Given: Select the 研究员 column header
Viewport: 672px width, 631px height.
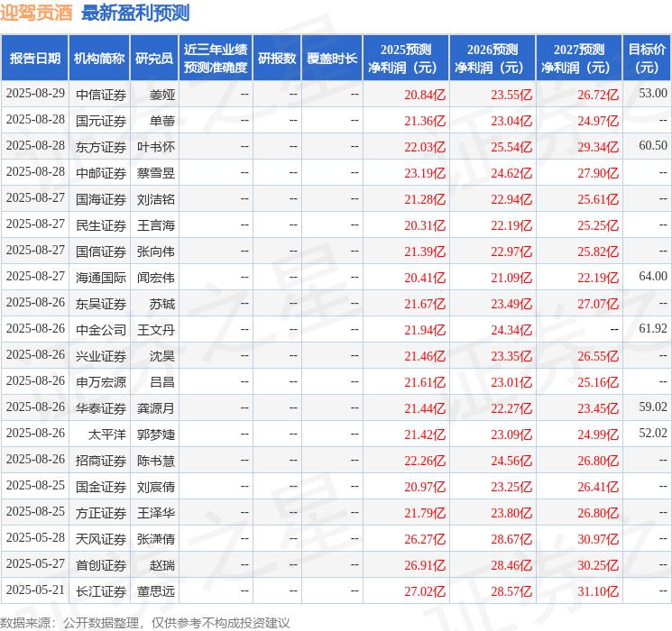Looking at the screenshot, I should [x=154, y=59].
